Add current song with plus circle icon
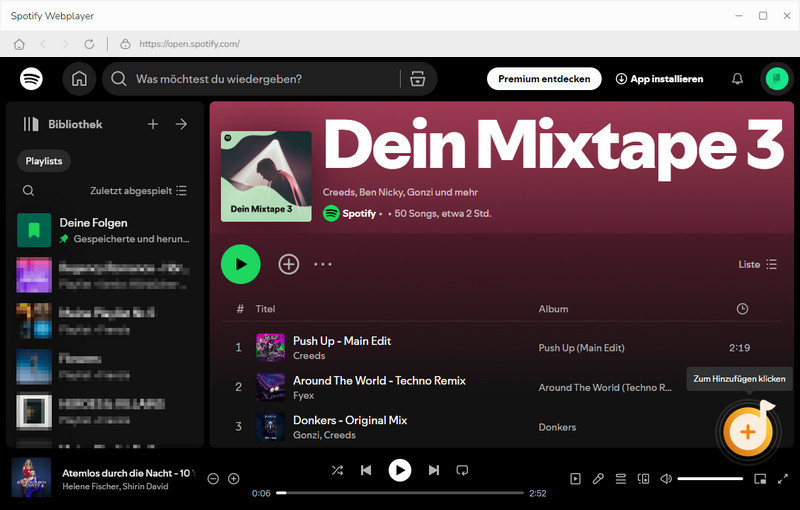Image resolution: width=800 pixels, height=510 pixels. point(234,478)
